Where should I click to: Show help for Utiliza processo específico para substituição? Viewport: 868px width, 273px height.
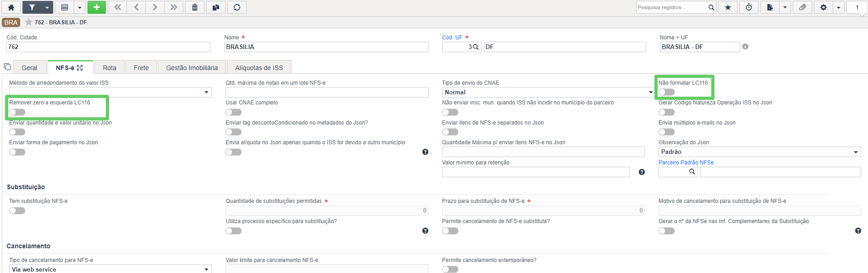[425, 231]
